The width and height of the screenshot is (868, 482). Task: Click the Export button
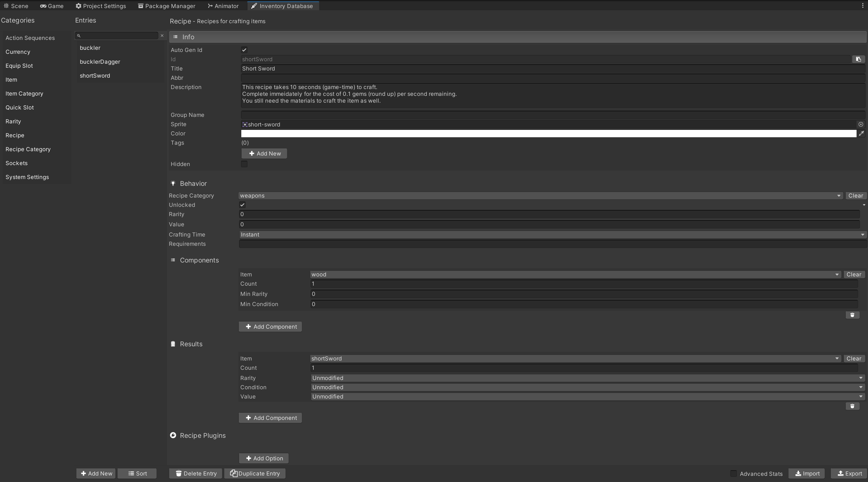point(849,474)
